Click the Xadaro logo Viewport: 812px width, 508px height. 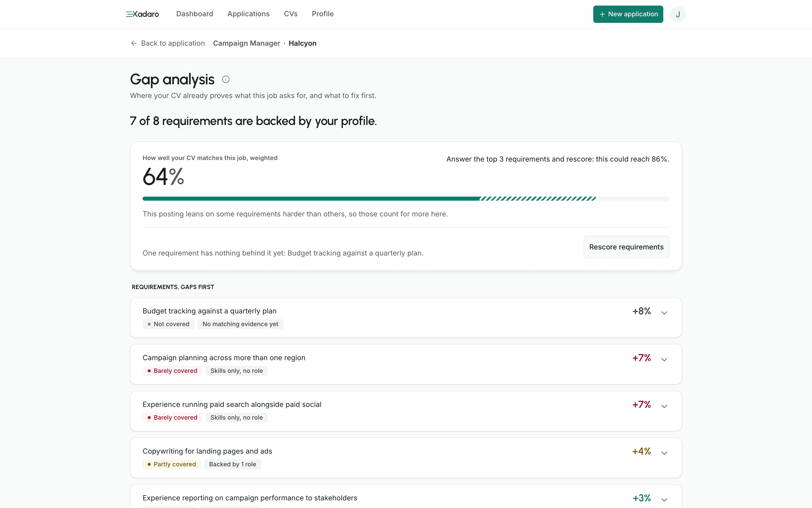[x=142, y=14]
